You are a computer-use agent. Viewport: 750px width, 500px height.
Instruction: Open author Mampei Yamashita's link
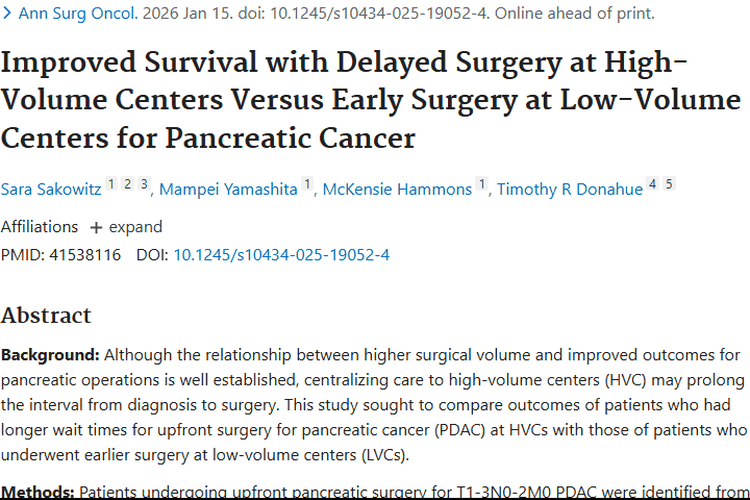click(229, 189)
